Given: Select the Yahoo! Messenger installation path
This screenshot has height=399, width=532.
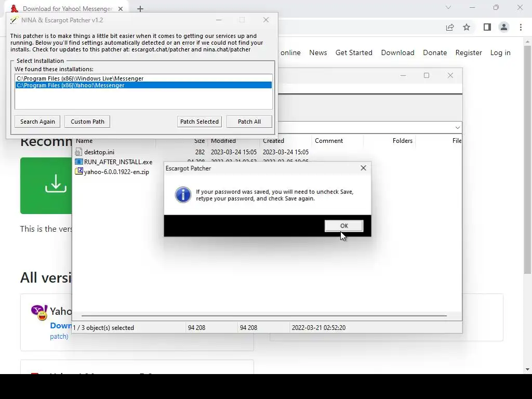Looking at the screenshot, I should (x=143, y=85).
